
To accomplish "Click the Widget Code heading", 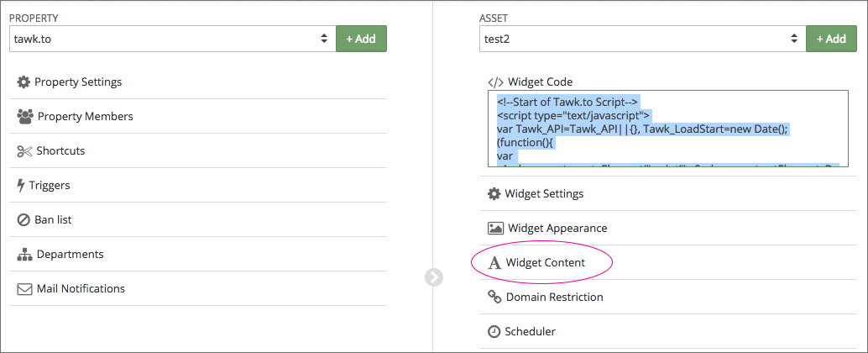I will [x=540, y=82].
